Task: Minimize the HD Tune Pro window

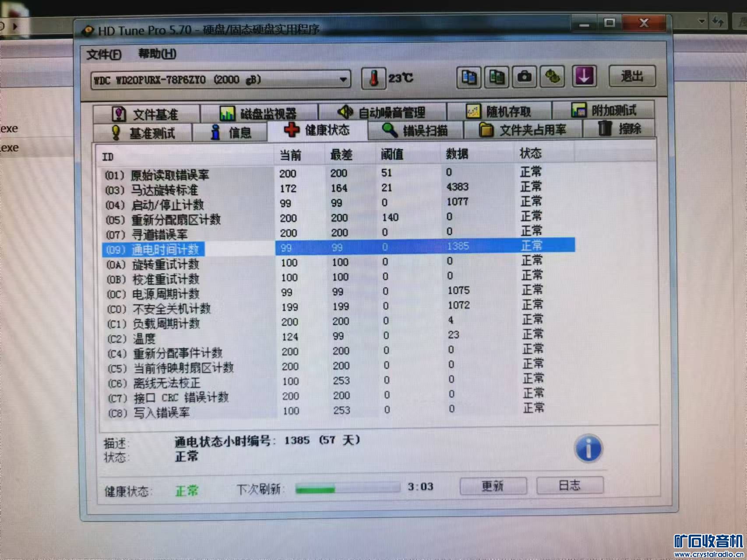Action: (585, 24)
